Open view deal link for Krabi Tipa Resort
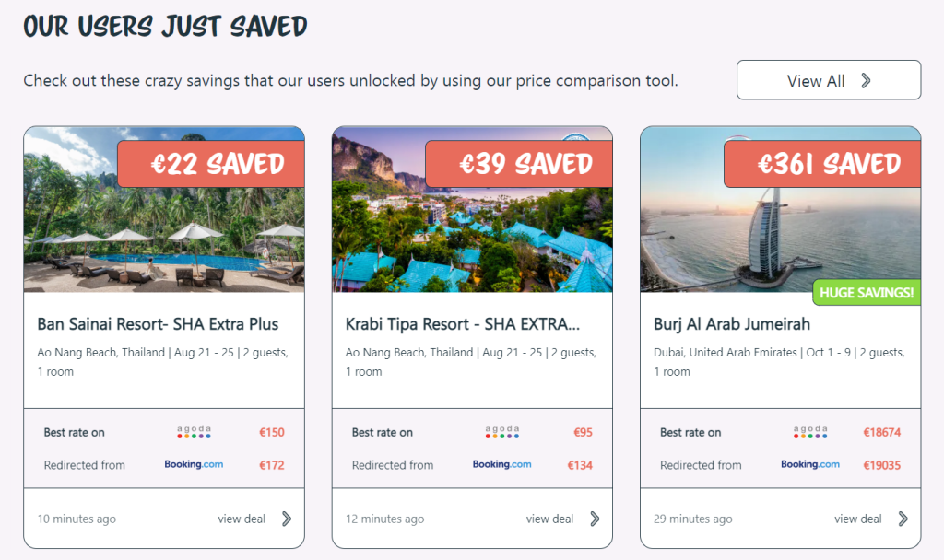The width and height of the screenshot is (944, 560). click(549, 519)
